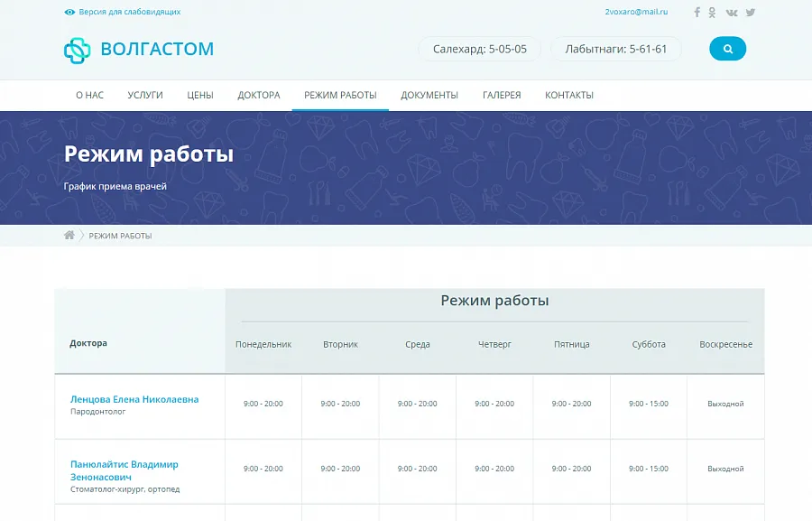
Task: Open the КОНТАКТЫ menu item
Action: (x=569, y=96)
